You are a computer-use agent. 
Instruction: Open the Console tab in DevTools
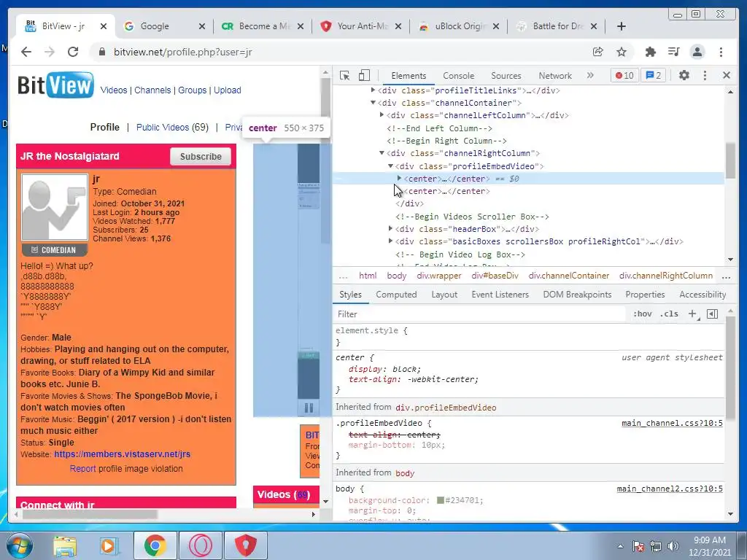pyautogui.click(x=458, y=76)
